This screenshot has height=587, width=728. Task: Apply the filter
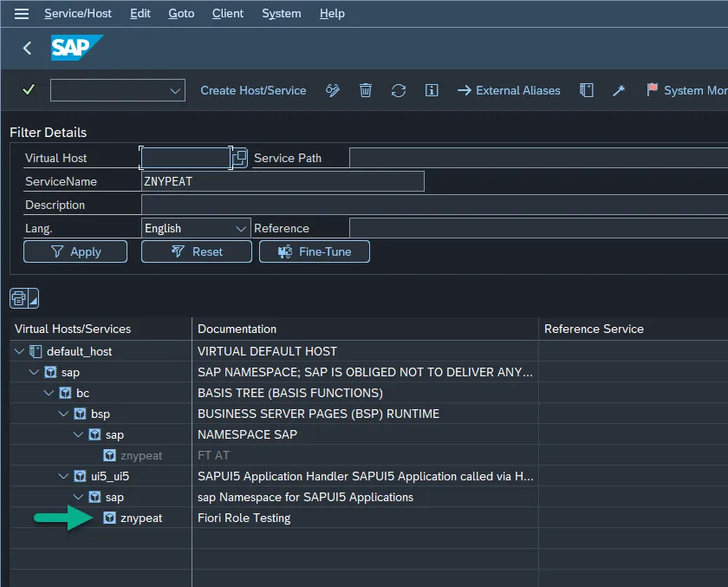pyautogui.click(x=75, y=251)
